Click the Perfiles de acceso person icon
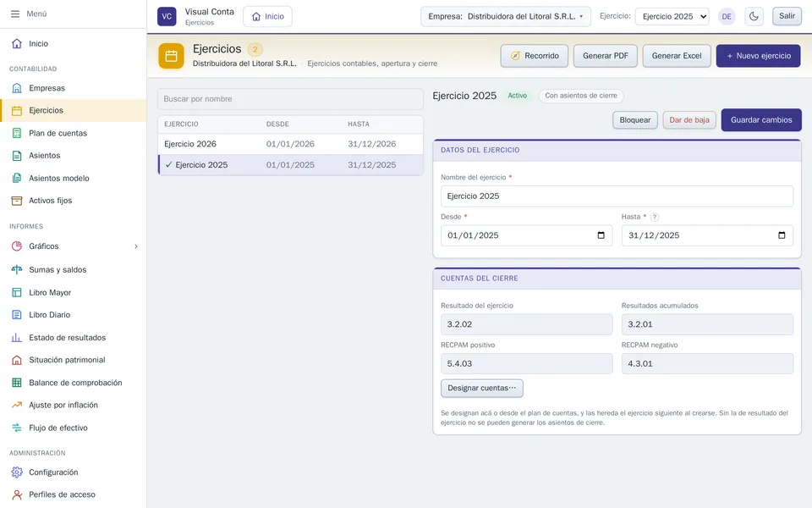Screen dimensions: 812x508 click(17, 494)
